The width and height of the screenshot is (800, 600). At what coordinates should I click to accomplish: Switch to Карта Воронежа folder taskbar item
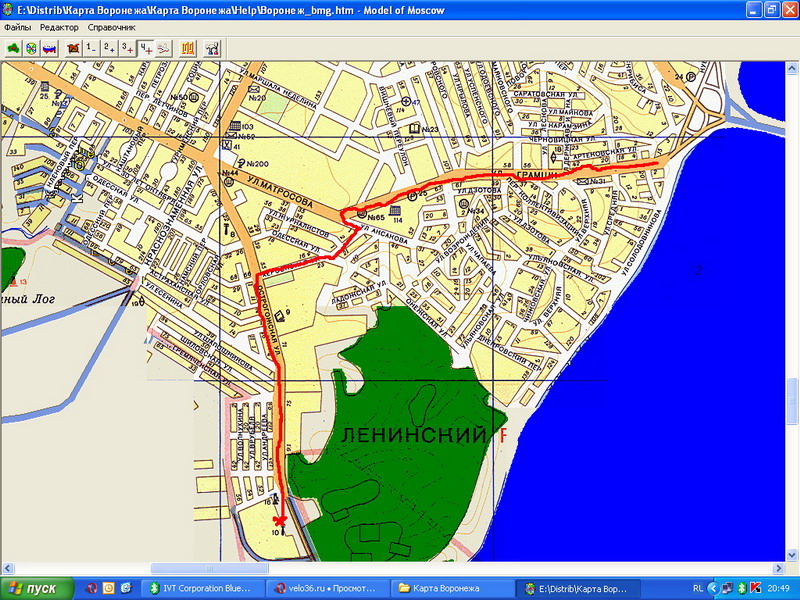click(450, 587)
